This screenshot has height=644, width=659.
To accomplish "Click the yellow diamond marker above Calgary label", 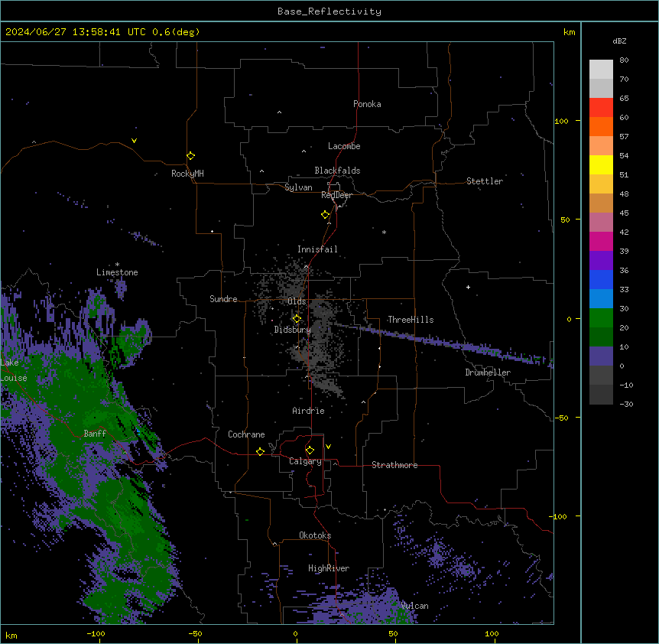I will pos(310,450).
